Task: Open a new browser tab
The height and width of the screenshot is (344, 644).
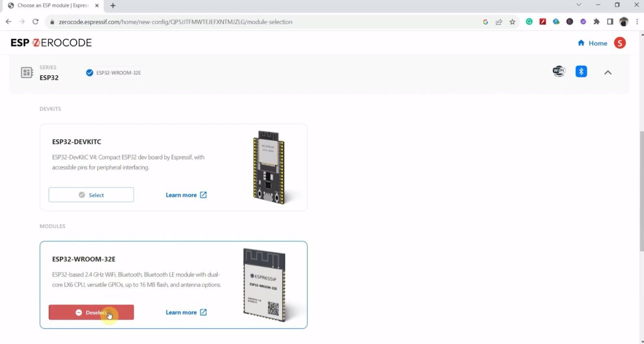Action: [x=113, y=5]
